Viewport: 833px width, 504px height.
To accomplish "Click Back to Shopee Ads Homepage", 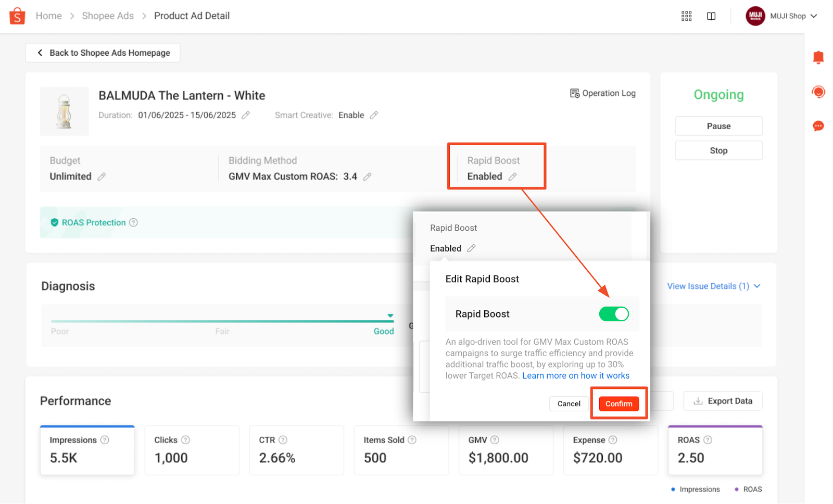I will tap(103, 53).
